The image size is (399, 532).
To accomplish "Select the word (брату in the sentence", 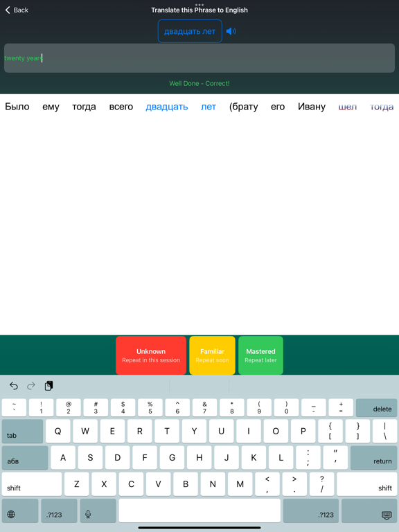I will click(x=244, y=107).
